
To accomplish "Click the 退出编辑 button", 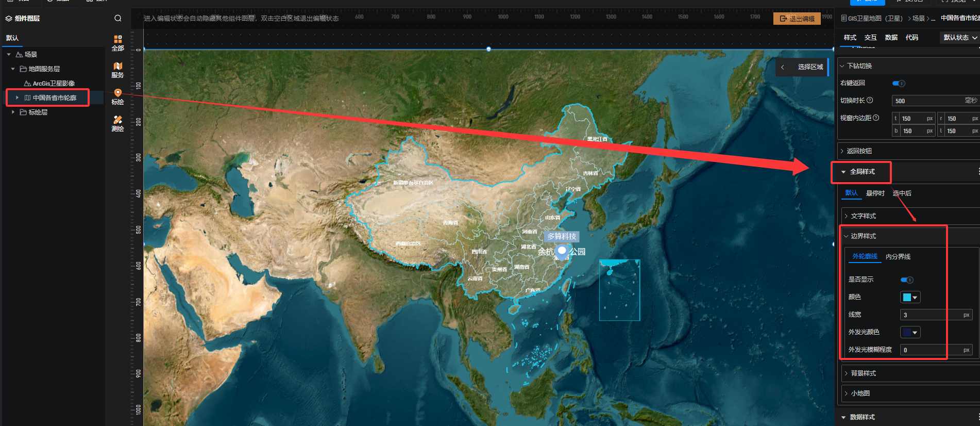I will click(797, 19).
